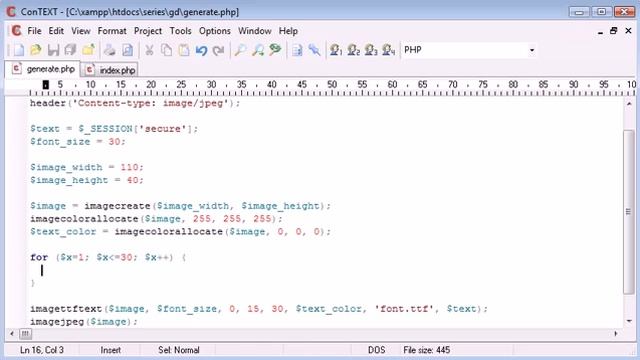This screenshot has height=360, width=640.
Task: Click '$image_height' on the '= 40' line
Action: [69, 180]
